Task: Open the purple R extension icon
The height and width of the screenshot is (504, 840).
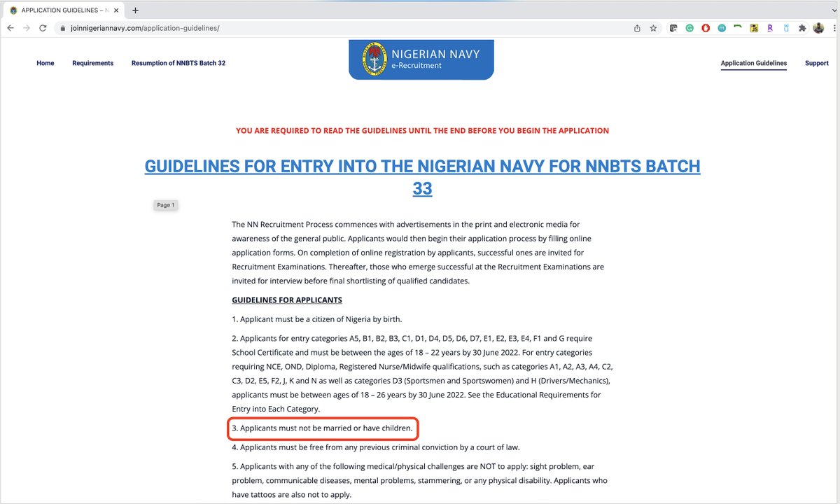Action: pyautogui.click(x=770, y=28)
